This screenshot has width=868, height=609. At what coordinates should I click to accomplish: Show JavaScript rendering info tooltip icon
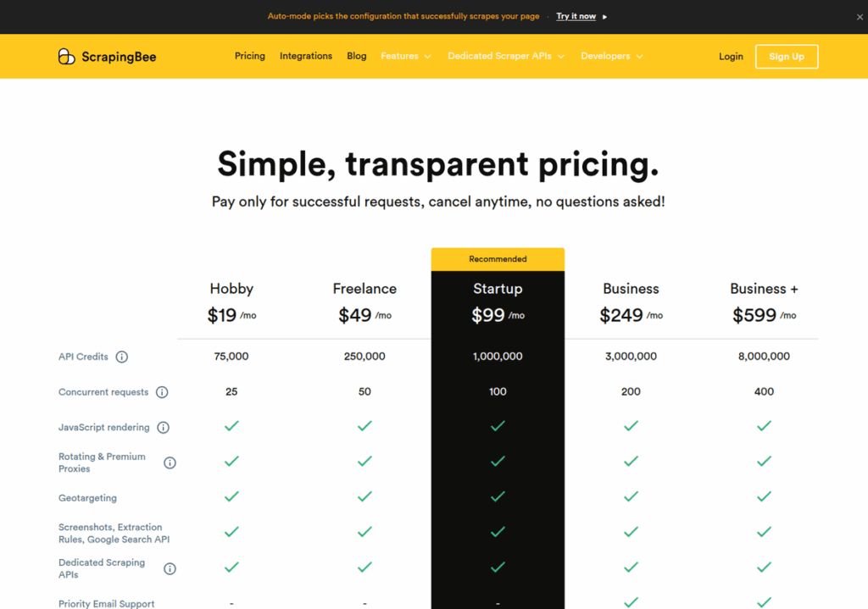tap(164, 428)
